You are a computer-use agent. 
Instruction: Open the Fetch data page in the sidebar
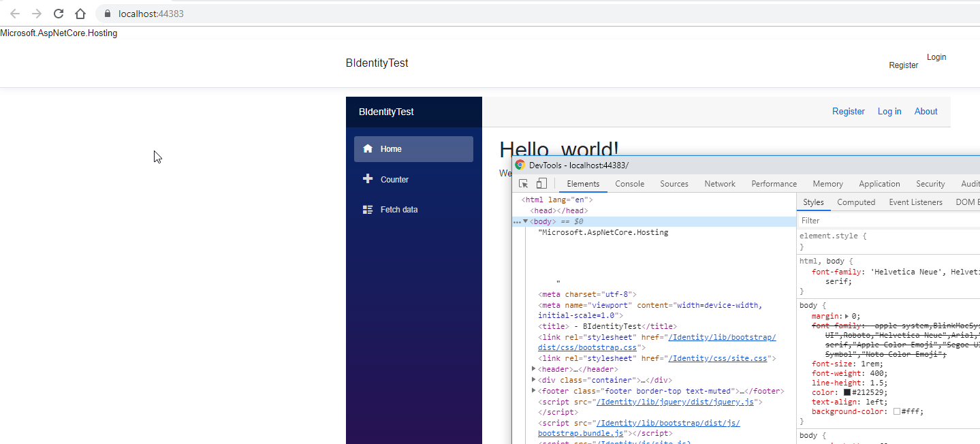[x=413, y=210]
